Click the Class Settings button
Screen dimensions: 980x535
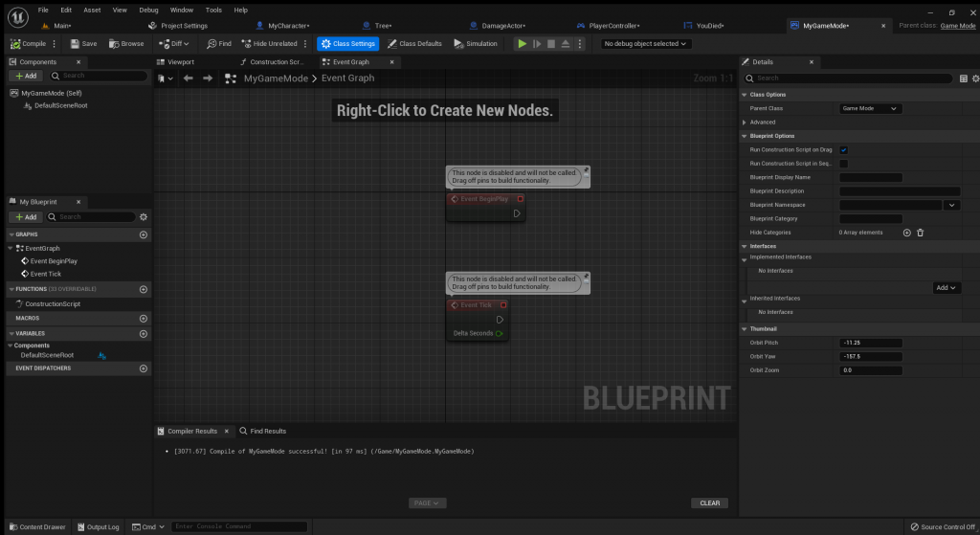(348, 44)
